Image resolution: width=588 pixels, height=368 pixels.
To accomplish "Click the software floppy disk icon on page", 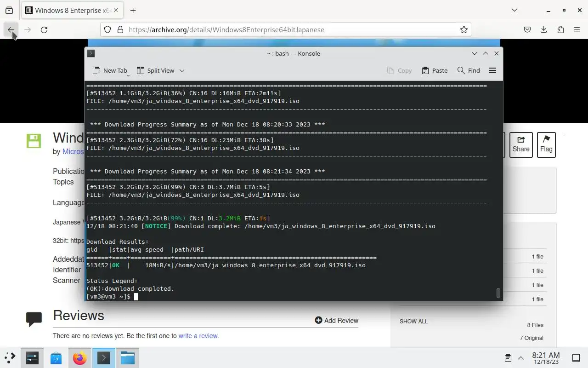I will [34, 141].
